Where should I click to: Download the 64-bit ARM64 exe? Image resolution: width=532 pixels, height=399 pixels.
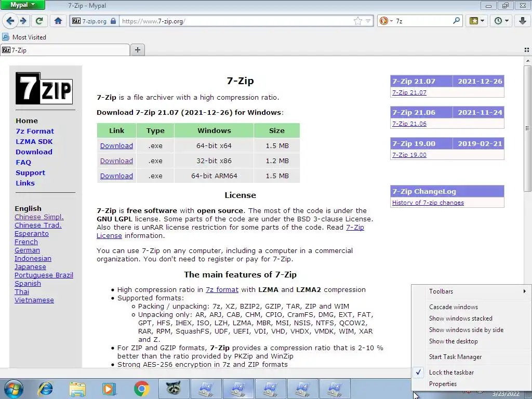click(x=116, y=176)
